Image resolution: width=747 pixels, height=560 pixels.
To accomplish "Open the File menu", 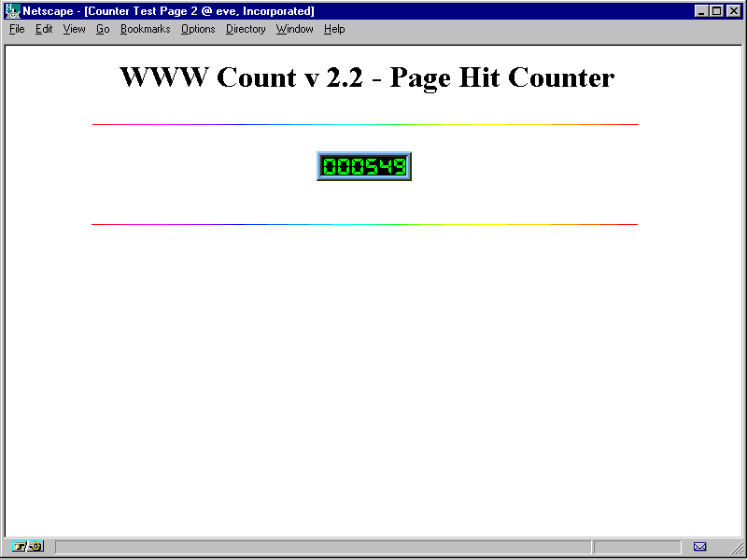I will click(x=17, y=29).
